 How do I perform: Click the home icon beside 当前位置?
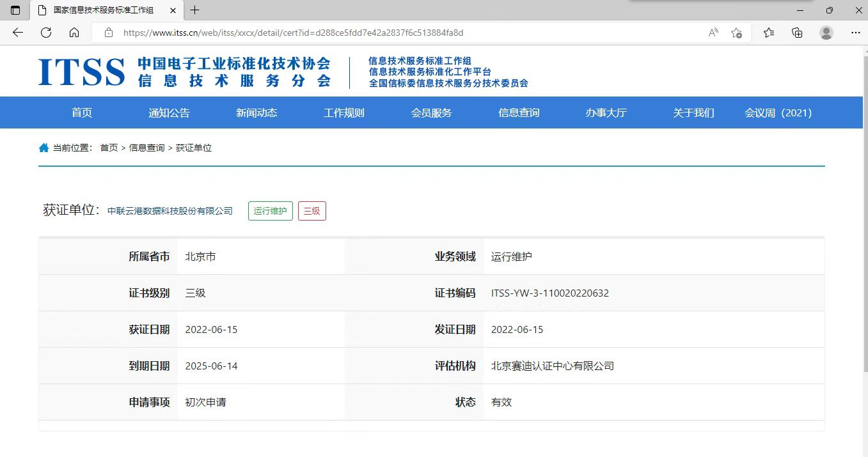[x=43, y=148]
